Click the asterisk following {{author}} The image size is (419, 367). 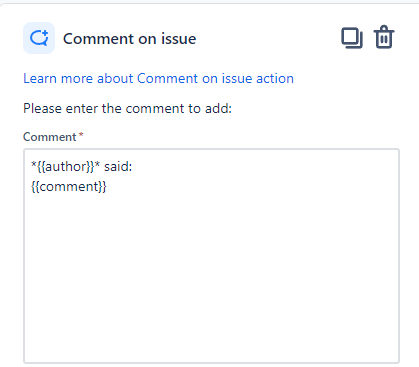tap(97, 164)
